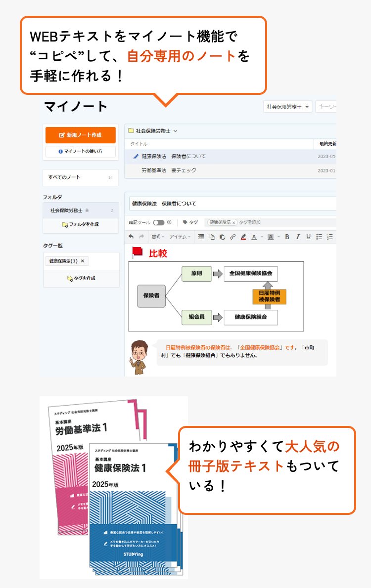
Task: Select 社会保険労務士 folder in sidebar
Action: (81, 210)
